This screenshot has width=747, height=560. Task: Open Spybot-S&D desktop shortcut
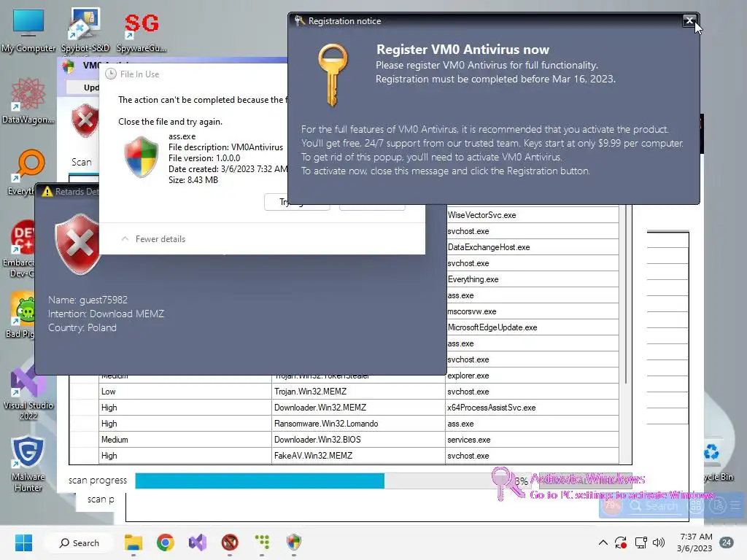point(85,29)
